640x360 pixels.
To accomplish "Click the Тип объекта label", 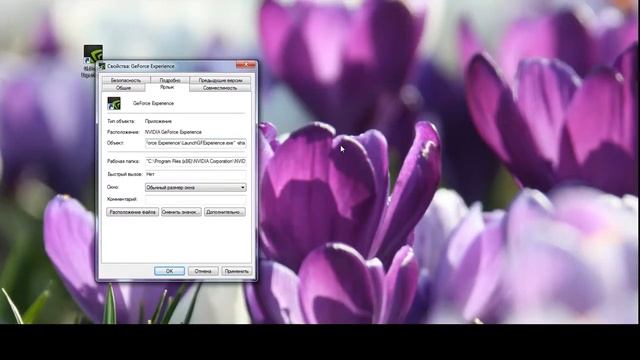I will (121, 121).
